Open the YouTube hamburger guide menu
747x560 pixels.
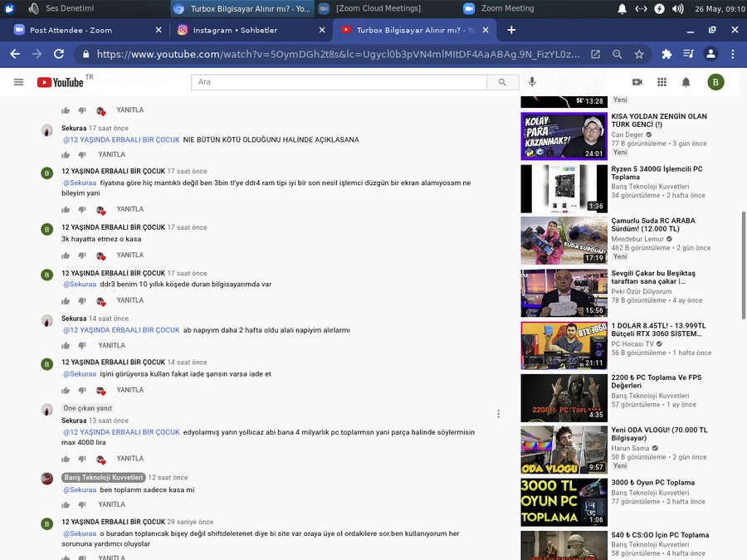point(18,82)
